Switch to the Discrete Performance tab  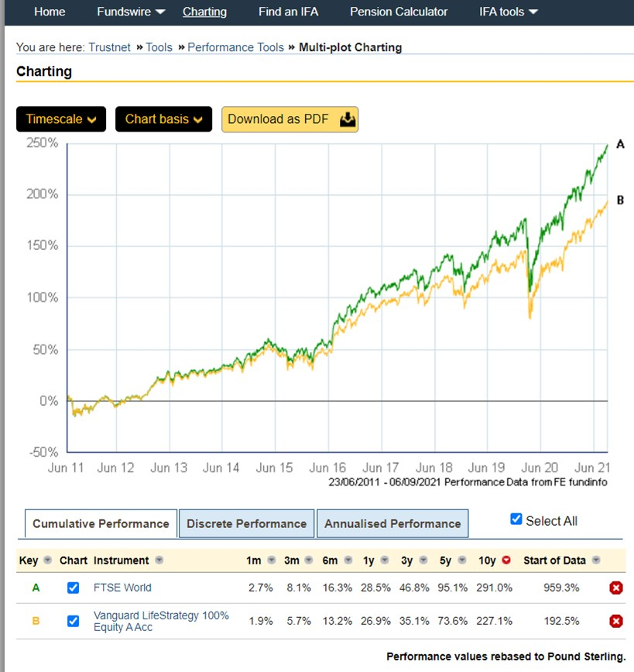pyautogui.click(x=246, y=523)
